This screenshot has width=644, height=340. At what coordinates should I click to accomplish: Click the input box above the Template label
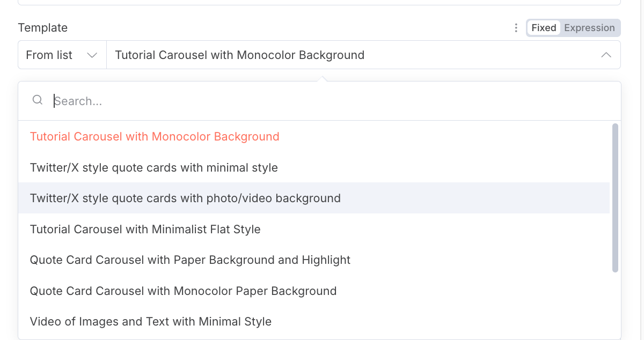click(x=319, y=2)
